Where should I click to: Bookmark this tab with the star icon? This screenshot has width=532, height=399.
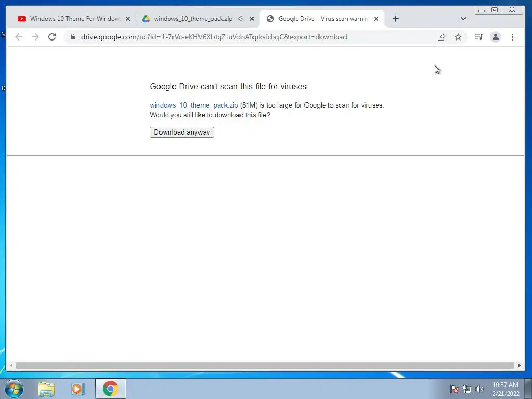(x=458, y=37)
